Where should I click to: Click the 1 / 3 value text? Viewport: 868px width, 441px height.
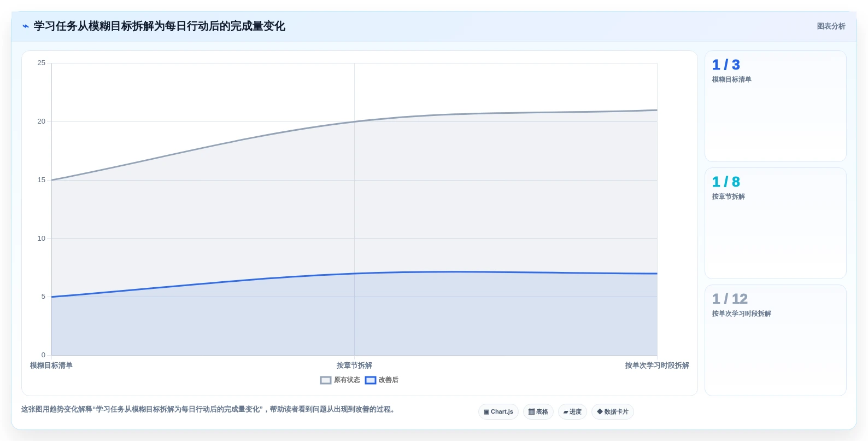[x=726, y=65]
